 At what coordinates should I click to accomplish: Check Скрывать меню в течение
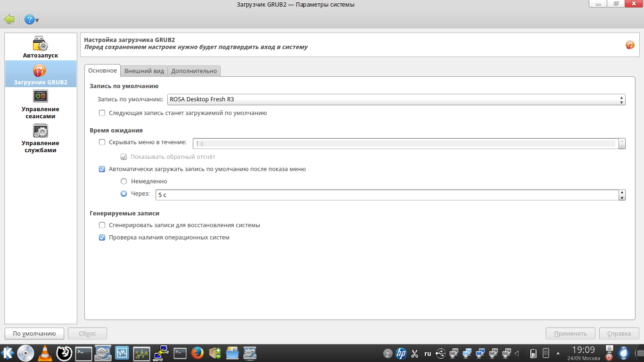tap(102, 142)
